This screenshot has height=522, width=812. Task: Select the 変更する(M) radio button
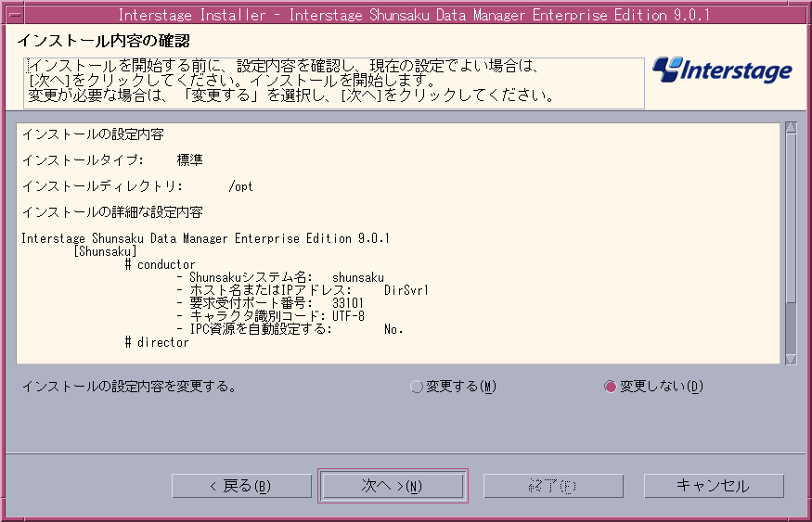(453, 387)
